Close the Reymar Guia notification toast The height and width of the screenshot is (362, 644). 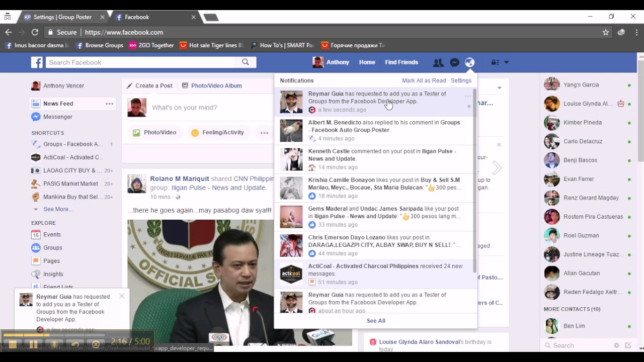(x=122, y=296)
